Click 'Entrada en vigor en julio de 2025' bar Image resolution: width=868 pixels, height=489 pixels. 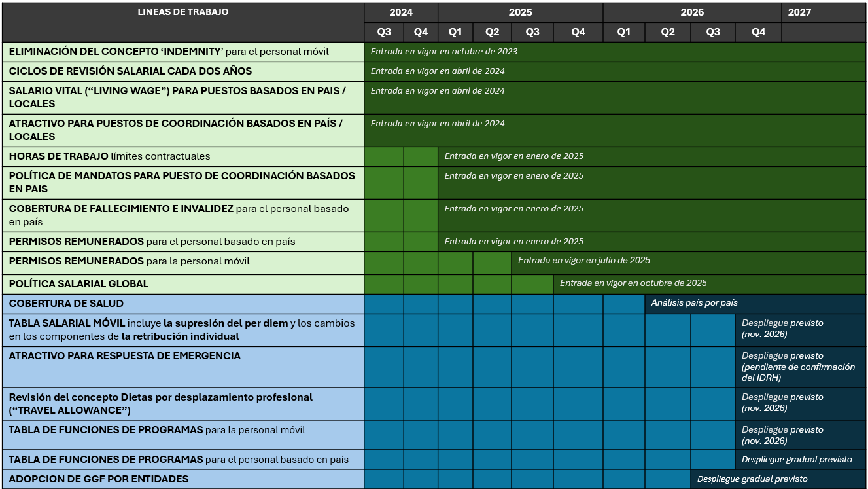pyautogui.click(x=689, y=263)
